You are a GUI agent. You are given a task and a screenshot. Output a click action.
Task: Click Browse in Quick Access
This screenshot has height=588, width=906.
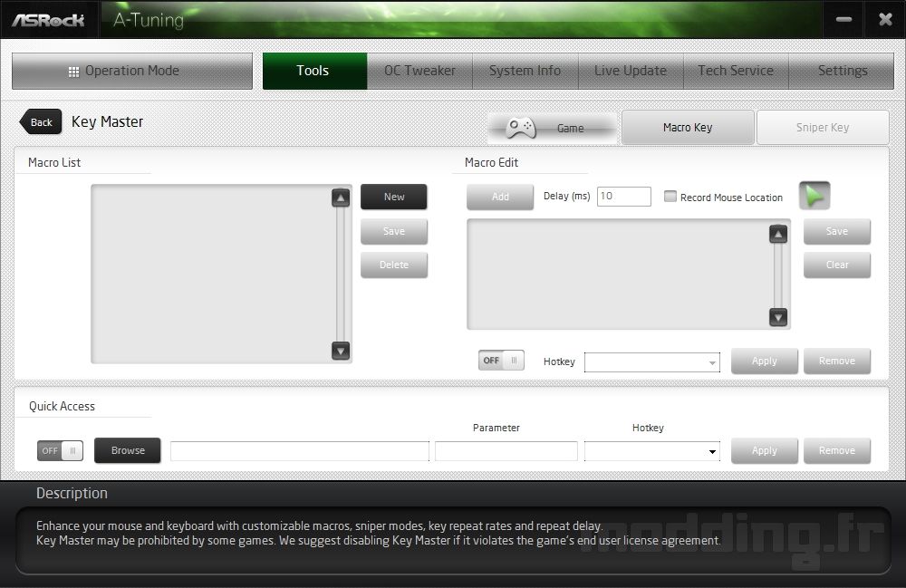coord(128,450)
